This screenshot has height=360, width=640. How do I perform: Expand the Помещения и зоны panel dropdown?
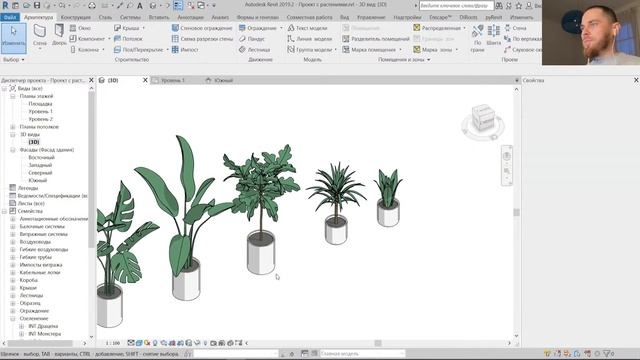pyautogui.click(x=429, y=60)
